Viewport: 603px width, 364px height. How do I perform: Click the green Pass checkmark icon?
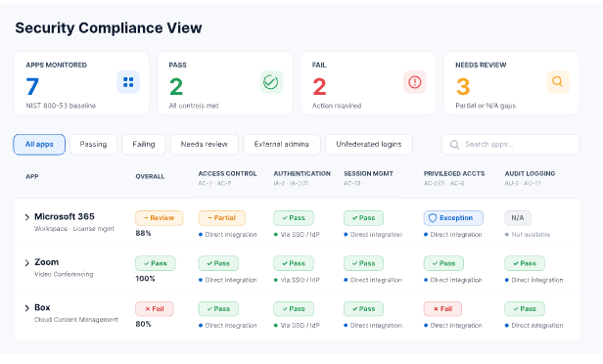(x=271, y=82)
